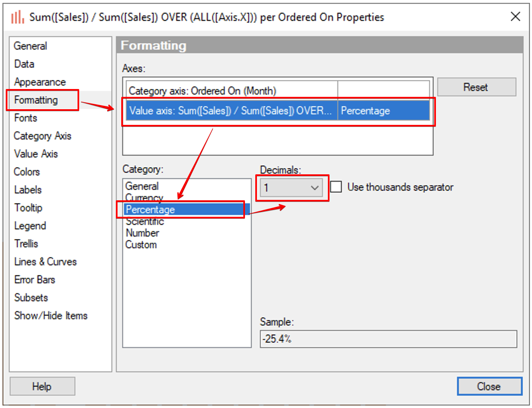Select Data in the properties list

(24, 64)
